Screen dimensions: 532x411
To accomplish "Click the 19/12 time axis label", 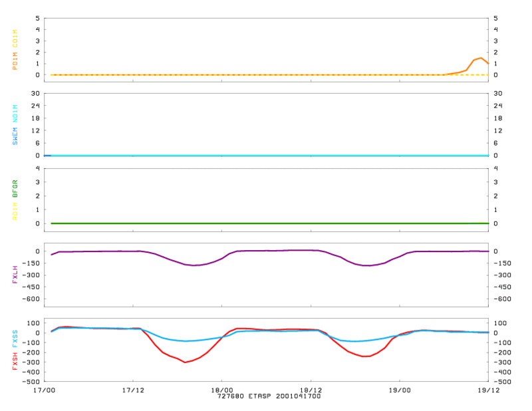I will point(489,390).
